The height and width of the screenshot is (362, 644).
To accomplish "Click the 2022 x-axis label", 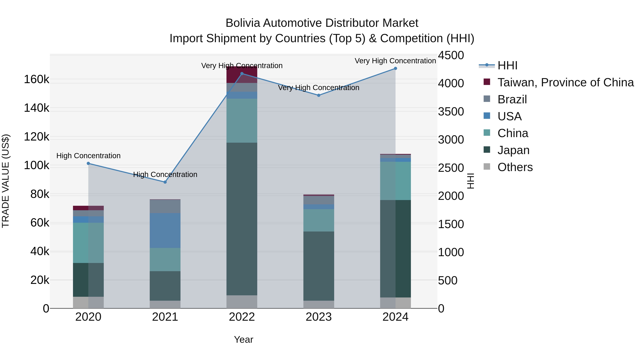I will click(x=242, y=317).
